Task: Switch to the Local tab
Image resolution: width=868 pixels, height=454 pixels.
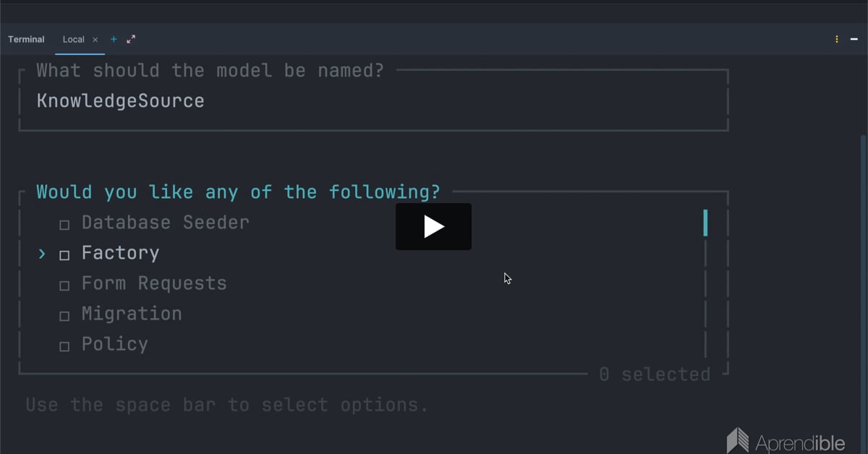Action: (x=73, y=39)
